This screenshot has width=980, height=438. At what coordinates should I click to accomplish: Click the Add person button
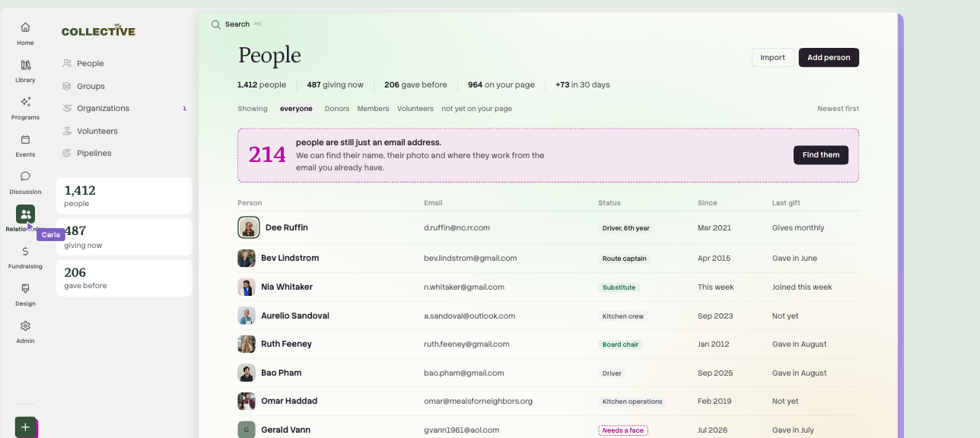[829, 58]
